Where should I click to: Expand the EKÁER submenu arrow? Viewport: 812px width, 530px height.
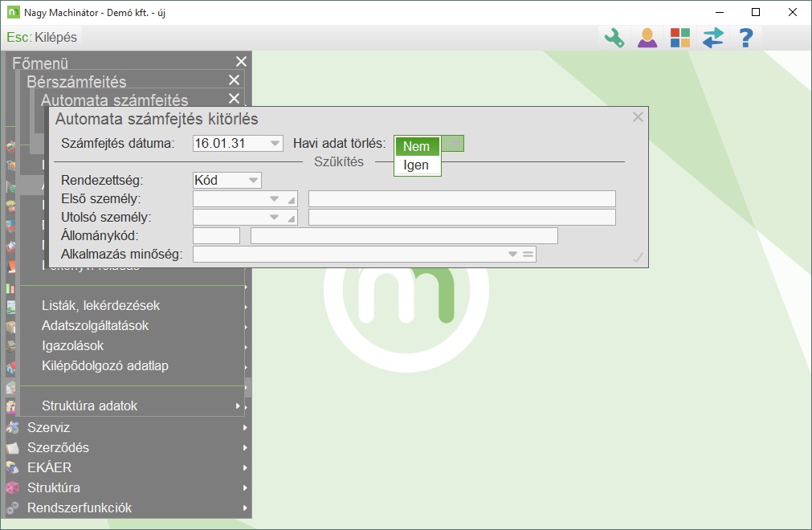point(245,468)
